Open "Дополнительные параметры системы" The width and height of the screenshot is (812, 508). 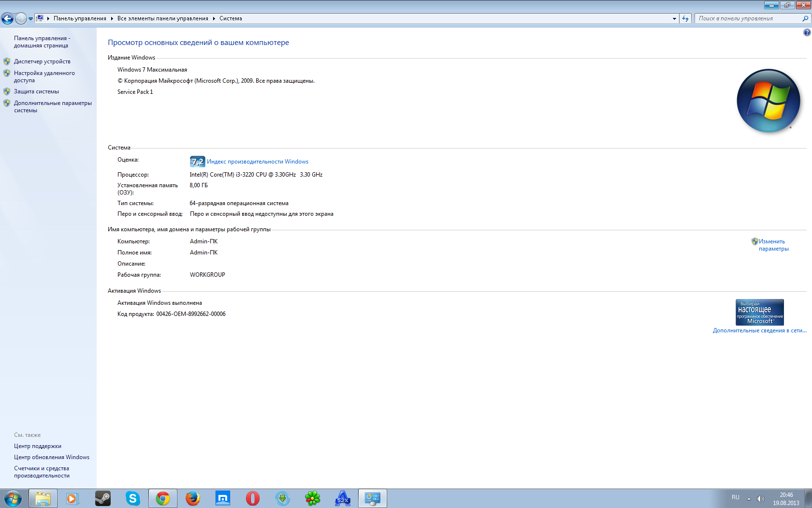tap(53, 106)
